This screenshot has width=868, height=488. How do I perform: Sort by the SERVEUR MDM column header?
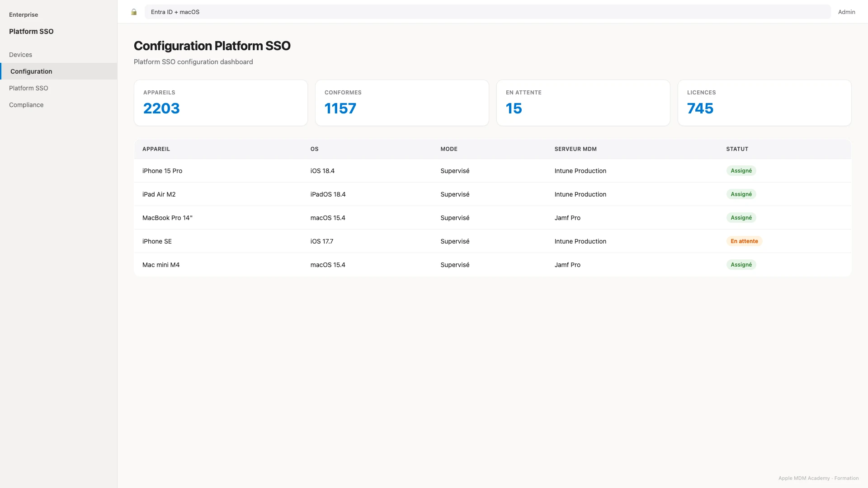(576, 149)
